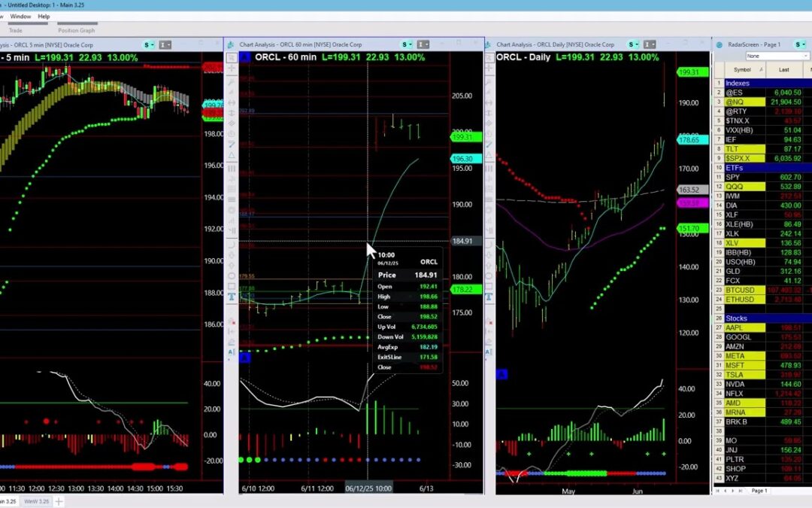Image resolution: width=812 pixels, height=508 pixels.
Task: Click the Symbol column header in RadarScreen
Action: tap(744, 69)
